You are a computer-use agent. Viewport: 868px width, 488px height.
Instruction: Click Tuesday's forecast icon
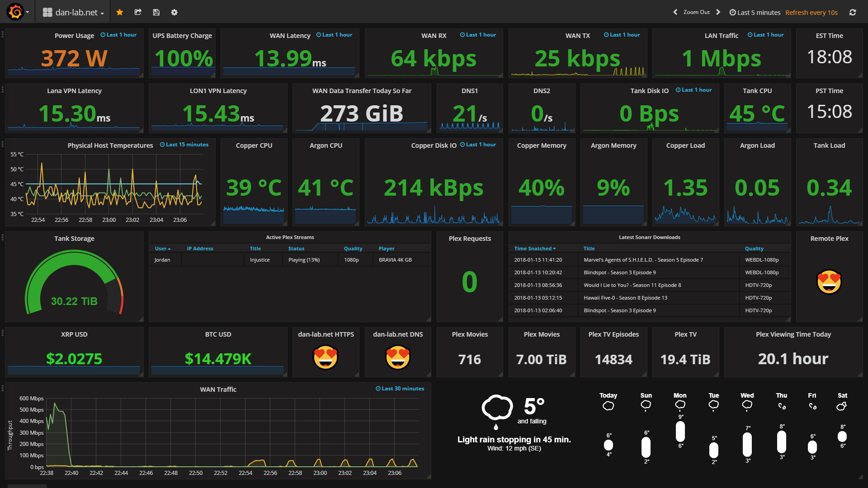[713, 405]
